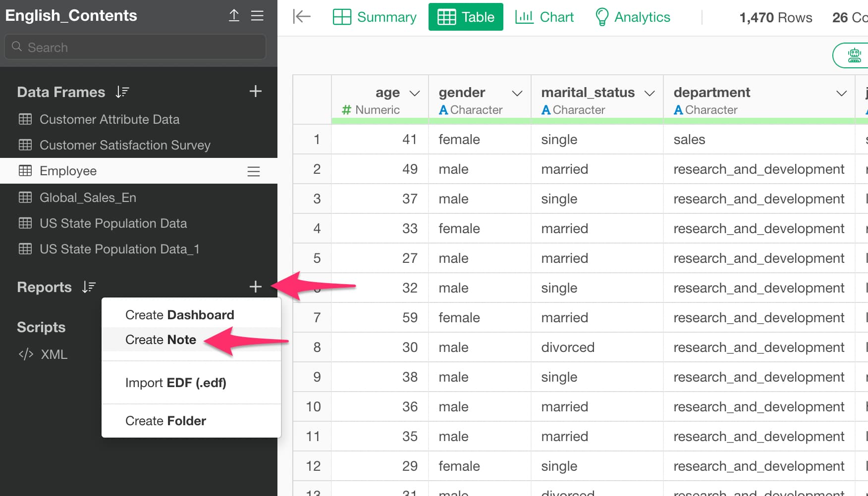The height and width of the screenshot is (496, 868).
Task: Select Import EDF (.edf) option
Action: pyautogui.click(x=175, y=383)
